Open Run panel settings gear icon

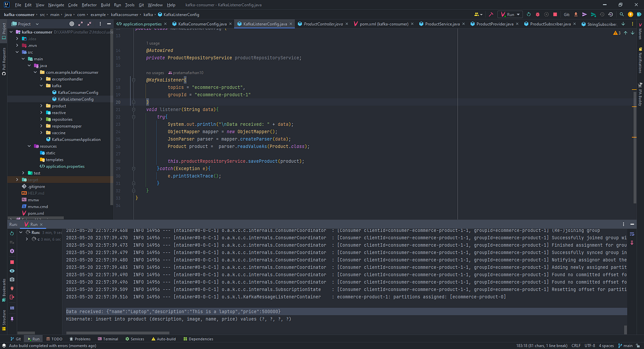pos(12,251)
